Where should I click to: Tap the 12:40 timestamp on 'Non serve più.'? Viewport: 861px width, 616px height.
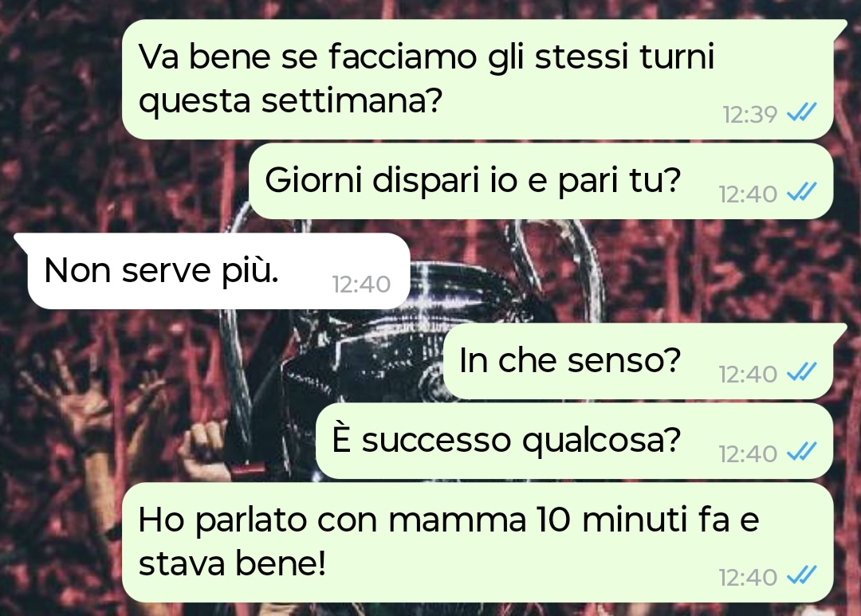(361, 284)
